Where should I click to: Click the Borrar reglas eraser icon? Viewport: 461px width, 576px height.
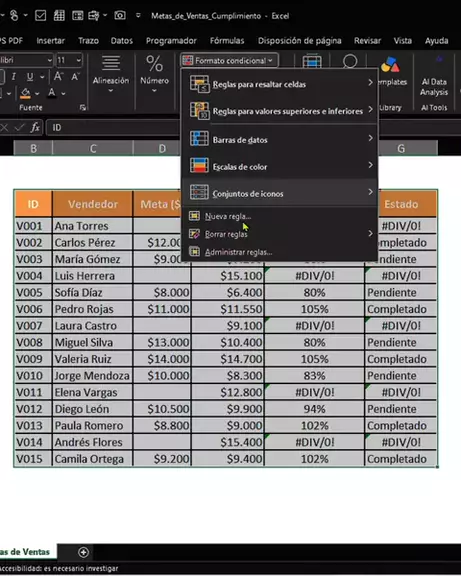click(194, 234)
